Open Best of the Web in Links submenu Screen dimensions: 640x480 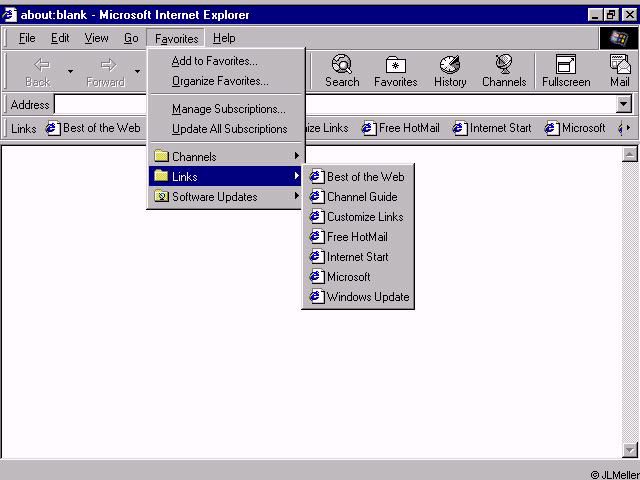pyautogui.click(x=358, y=176)
